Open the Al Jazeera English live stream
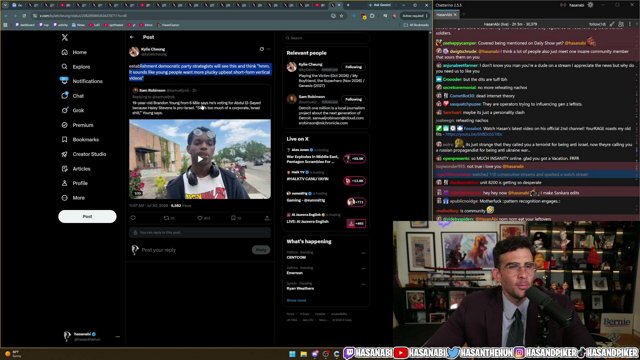 tap(355, 223)
